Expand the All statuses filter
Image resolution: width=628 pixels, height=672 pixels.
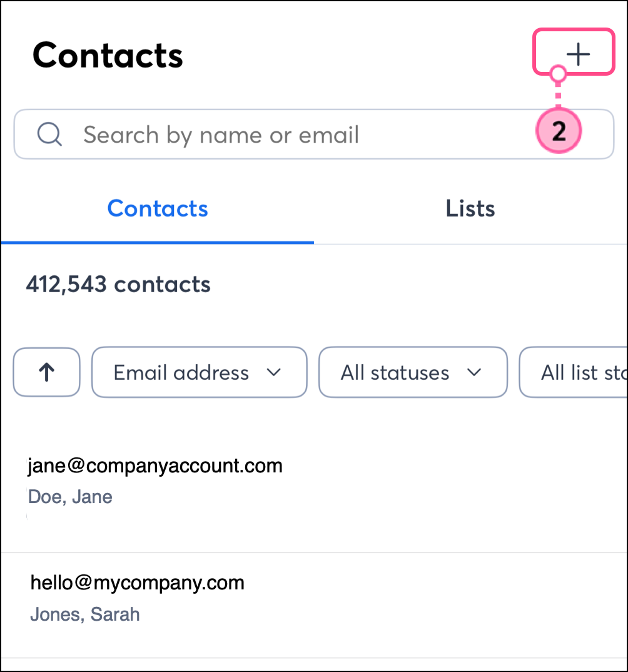(x=412, y=372)
